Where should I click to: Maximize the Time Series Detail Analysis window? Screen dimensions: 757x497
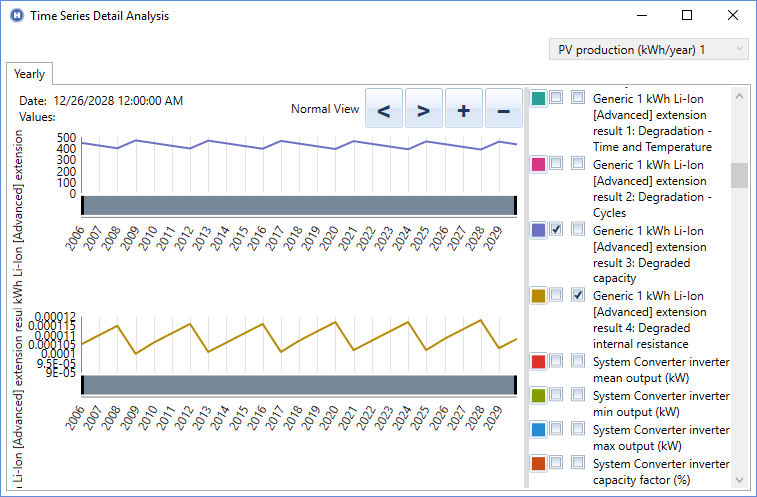tap(687, 16)
